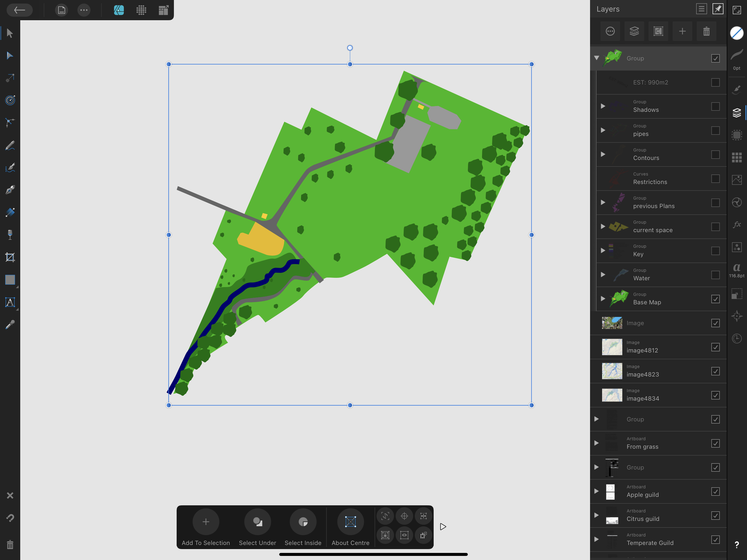747x560 pixels.
Task: Select the Vector Brush tool
Action: (10, 168)
